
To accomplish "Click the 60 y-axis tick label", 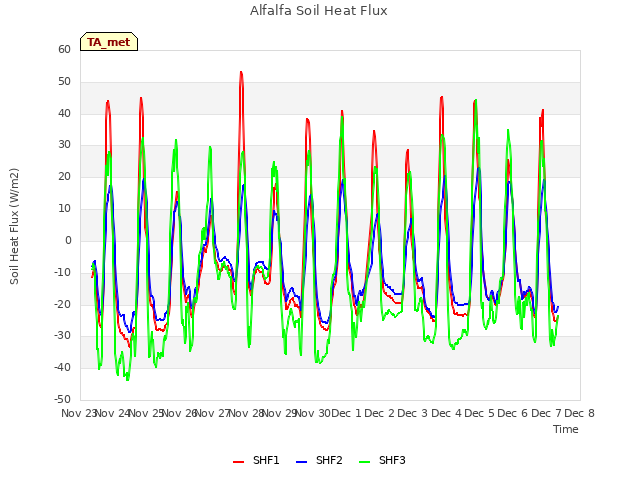I will (64, 49).
